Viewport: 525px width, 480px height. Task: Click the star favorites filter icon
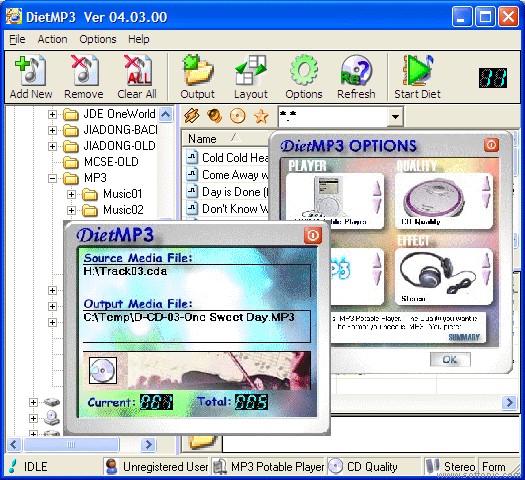pos(261,116)
